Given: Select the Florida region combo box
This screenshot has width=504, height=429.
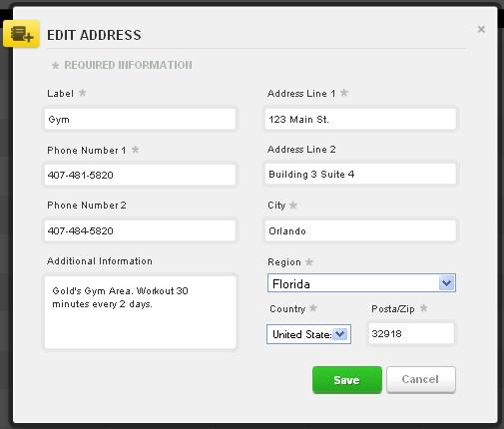Looking at the screenshot, I should pyautogui.click(x=361, y=283).
